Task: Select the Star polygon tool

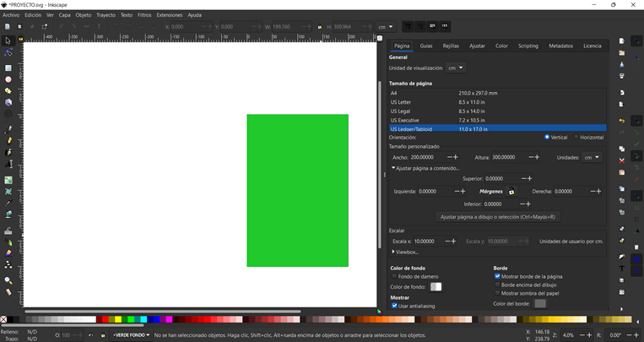Action: pyautogui.click(x=8, y=91)
